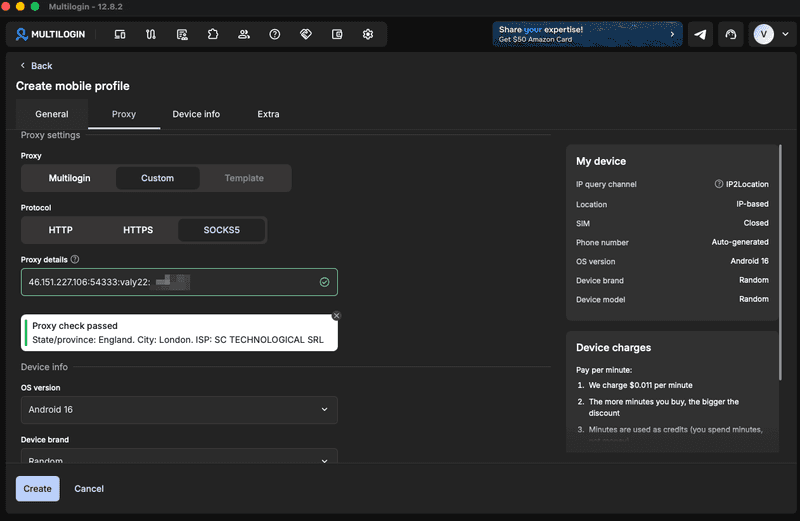
Task: Click the Auto-generated phone number value
Action: (740, 242)
